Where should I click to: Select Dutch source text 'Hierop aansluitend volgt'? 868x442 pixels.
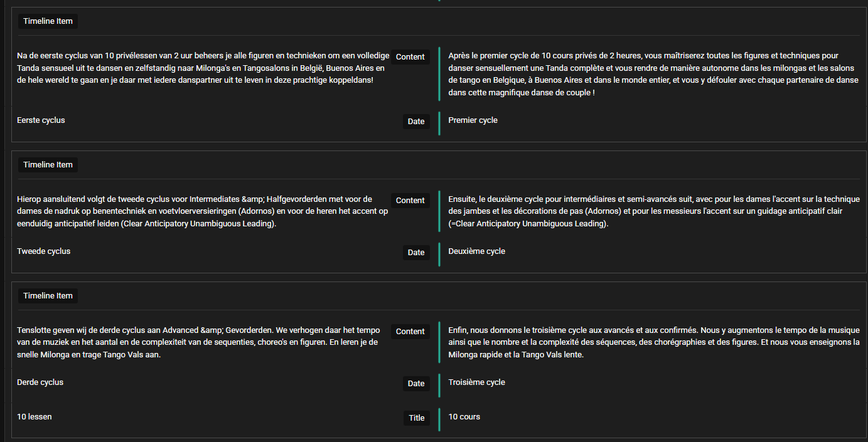click(x=201, y=211)
